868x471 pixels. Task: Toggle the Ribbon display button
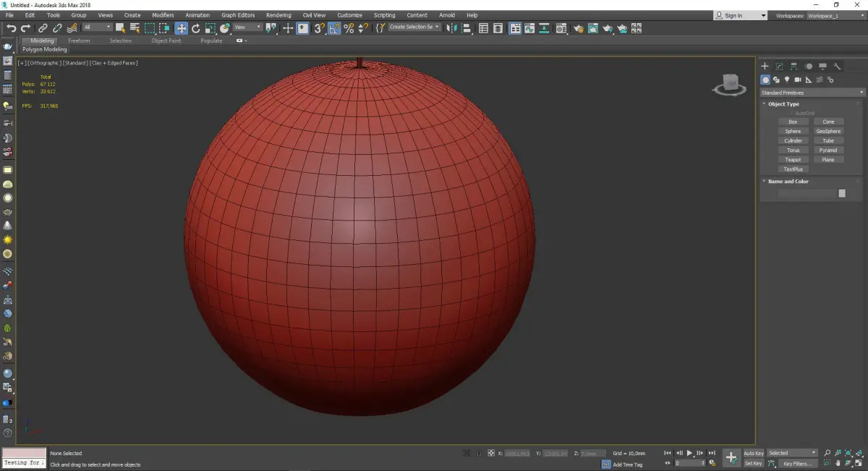coord(515,28)
